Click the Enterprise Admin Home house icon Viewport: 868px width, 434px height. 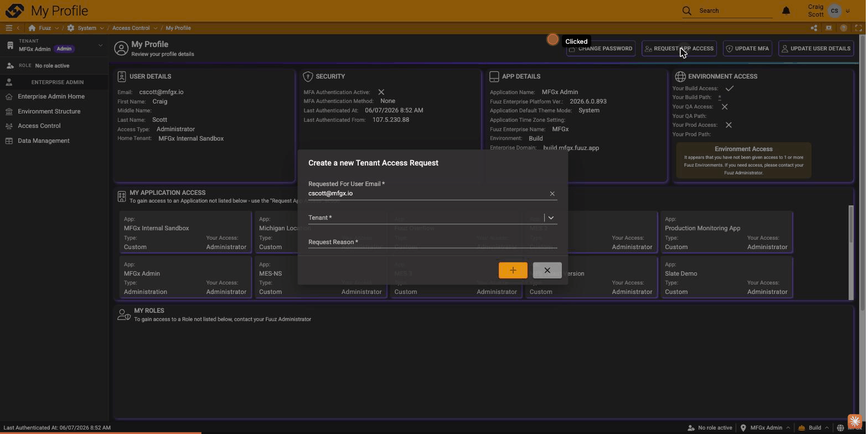(x=9, y=96)
